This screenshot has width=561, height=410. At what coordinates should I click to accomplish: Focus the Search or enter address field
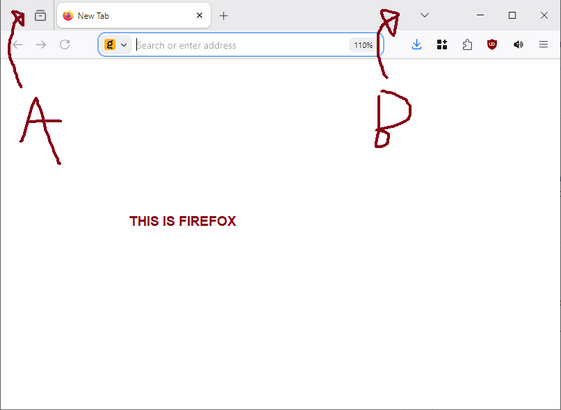point(242,45)
